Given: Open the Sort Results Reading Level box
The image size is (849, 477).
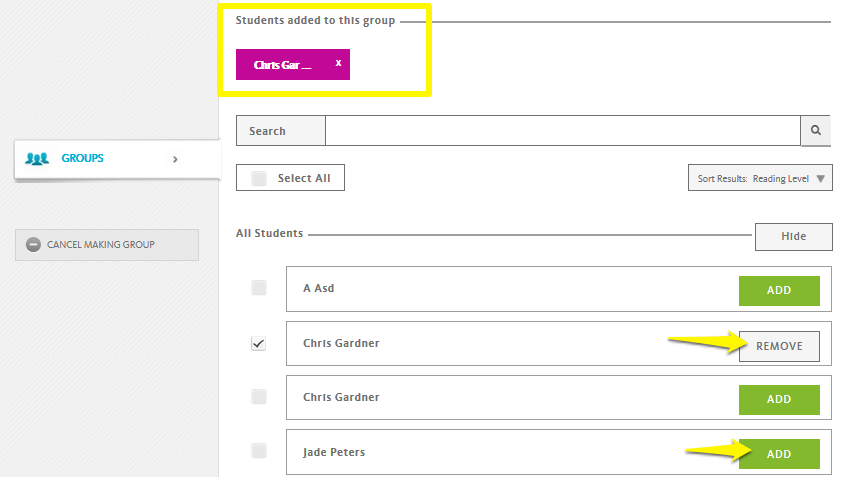Looking at the screenshot, I should pyautogui.click(x=760, y=178).
